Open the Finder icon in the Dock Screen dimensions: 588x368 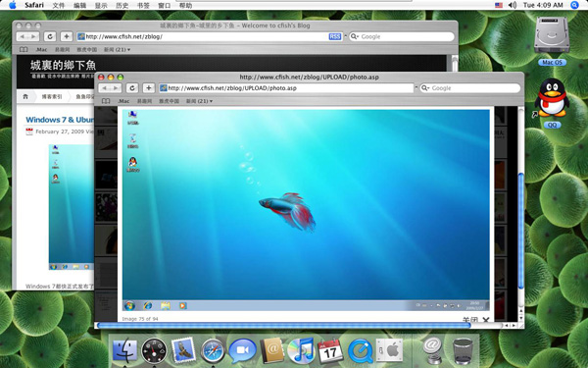coord(124,350)
